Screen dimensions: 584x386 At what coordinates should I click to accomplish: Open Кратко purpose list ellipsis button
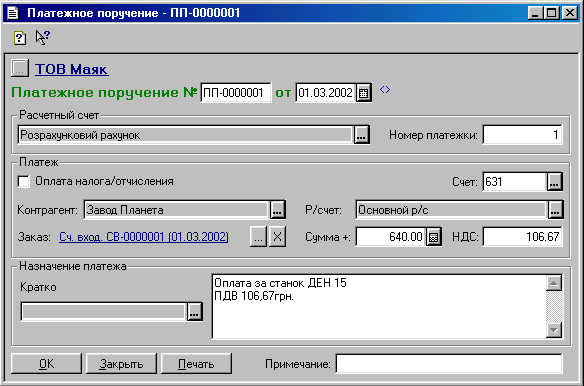[194, 311]
